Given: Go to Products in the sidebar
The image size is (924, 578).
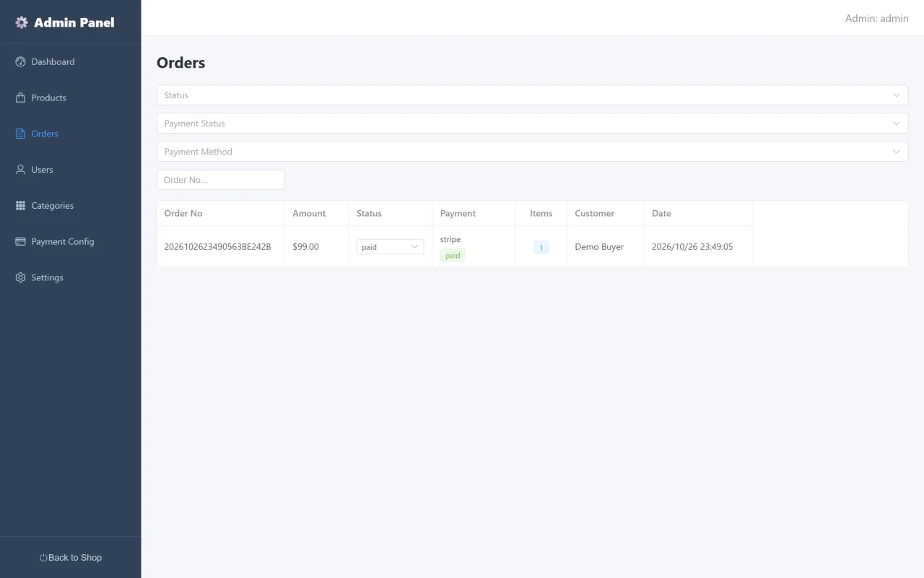Looking at the screenshot, I should point(70,98).
